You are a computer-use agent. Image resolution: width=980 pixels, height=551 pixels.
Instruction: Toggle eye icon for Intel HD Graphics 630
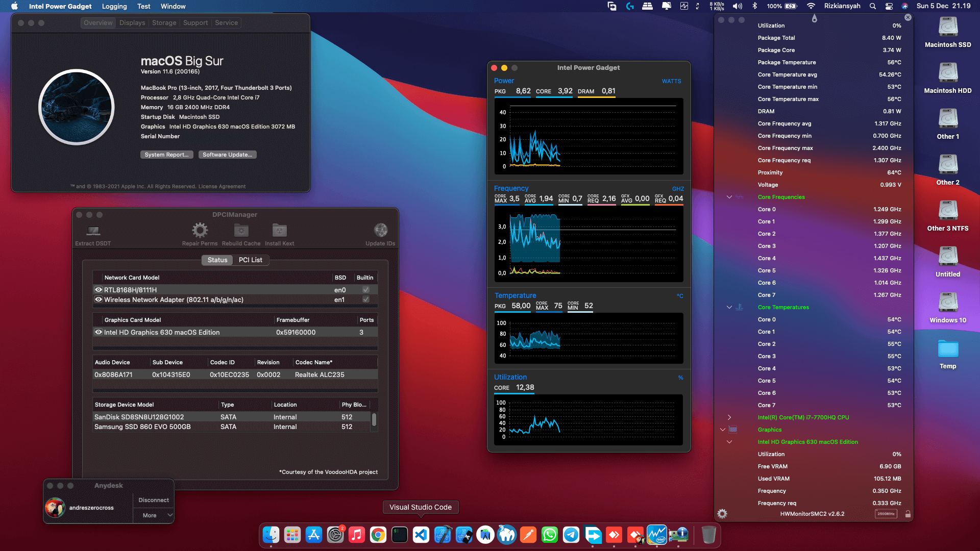pos(99,332)
